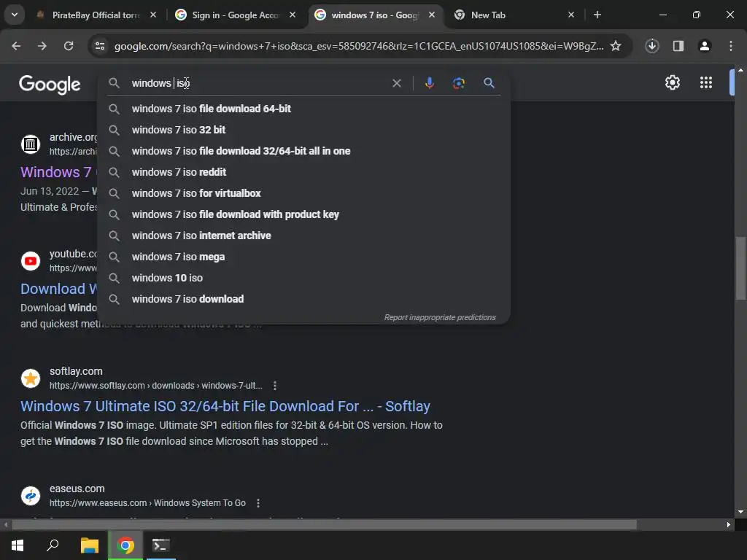
Task: Select the windows 7 iso Google tab
Action: 375,15
